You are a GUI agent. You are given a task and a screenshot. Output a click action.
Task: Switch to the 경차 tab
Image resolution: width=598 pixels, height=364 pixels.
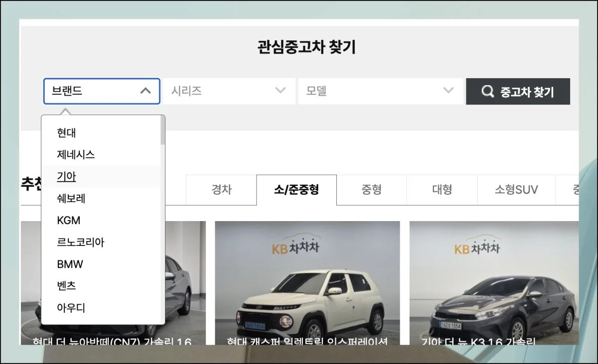click(x=221, y=190)
